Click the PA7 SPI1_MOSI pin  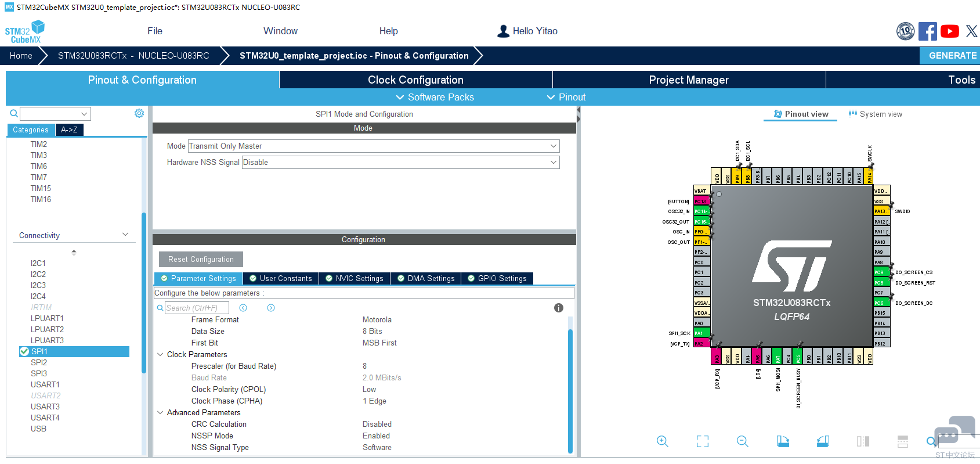coord(778,356)
